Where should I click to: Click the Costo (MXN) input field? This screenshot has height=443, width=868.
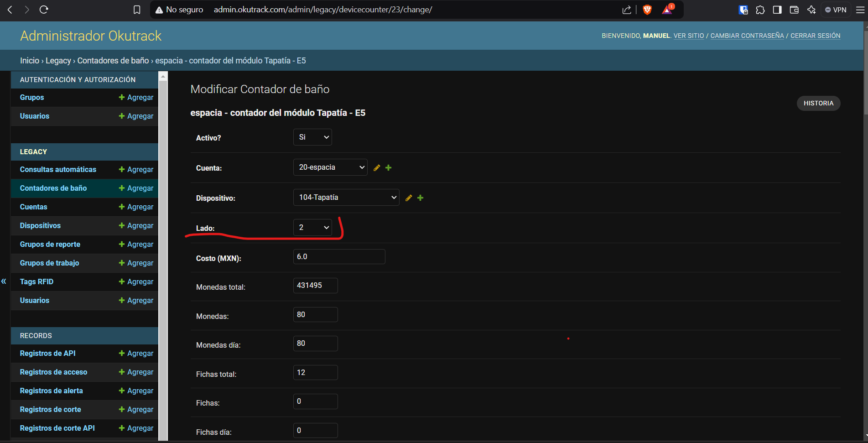coord(339,257)
